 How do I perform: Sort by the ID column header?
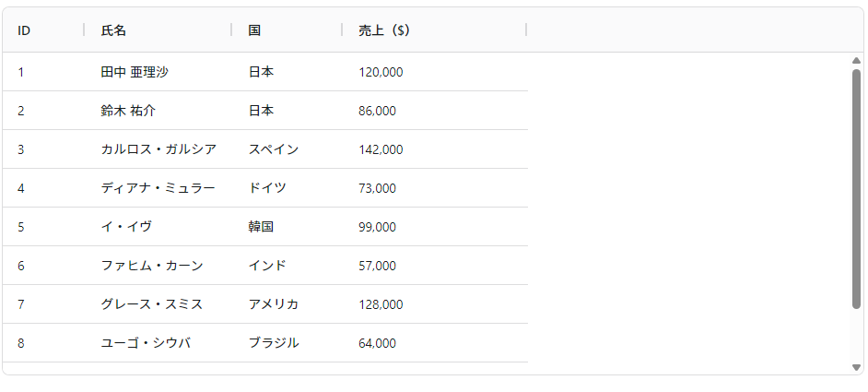(43, 30)
